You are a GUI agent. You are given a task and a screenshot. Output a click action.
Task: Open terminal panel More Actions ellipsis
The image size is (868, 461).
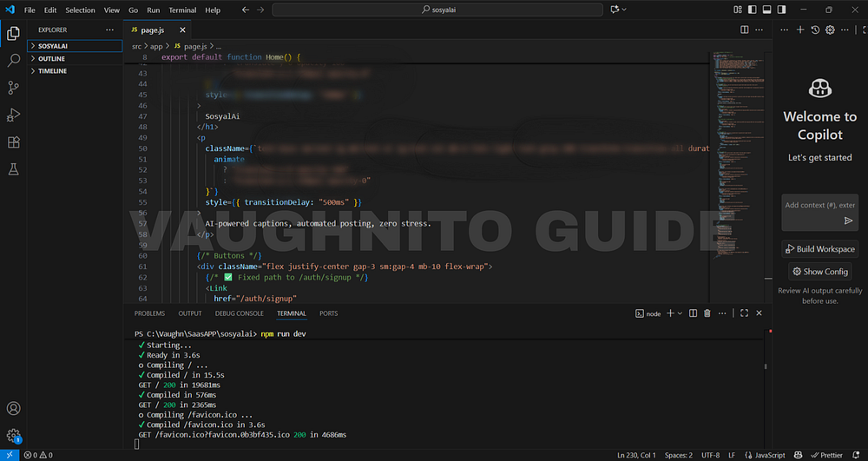tap(722, 313)
